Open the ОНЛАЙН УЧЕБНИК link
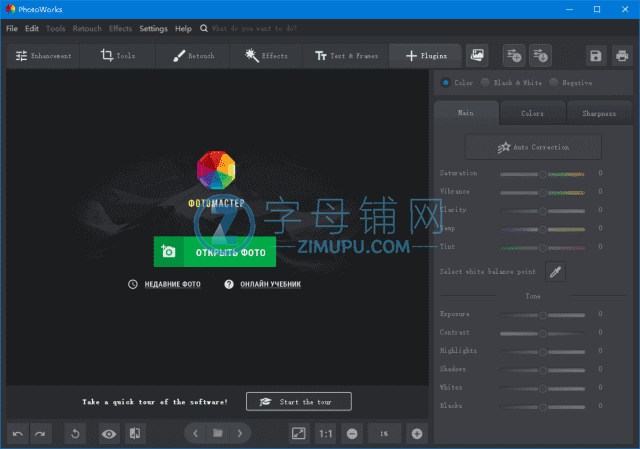The image size is (640, 449). pos(271,284)
